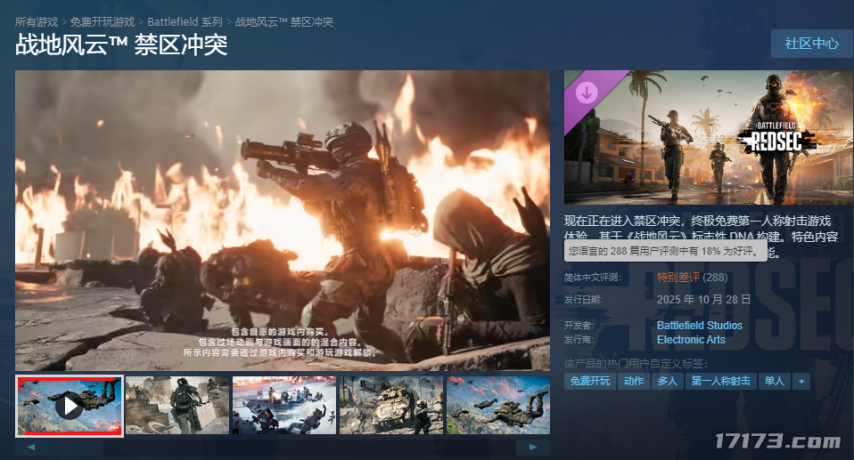This screenshot has height=460, width=854.
Task: Play the first trailer video thumbnail
Action: tap(69, 405)
